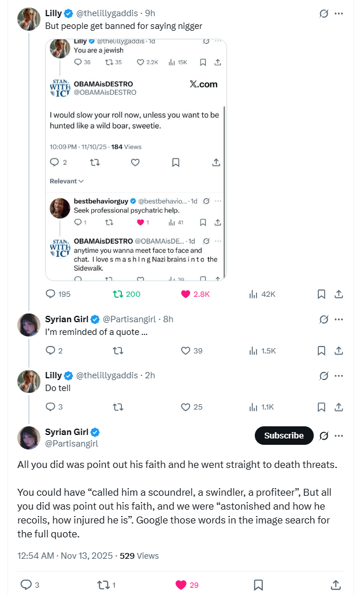
Task: Open embedded screenshot image of OBAMAisDESTRO thread
Action: tap(136, 159)
